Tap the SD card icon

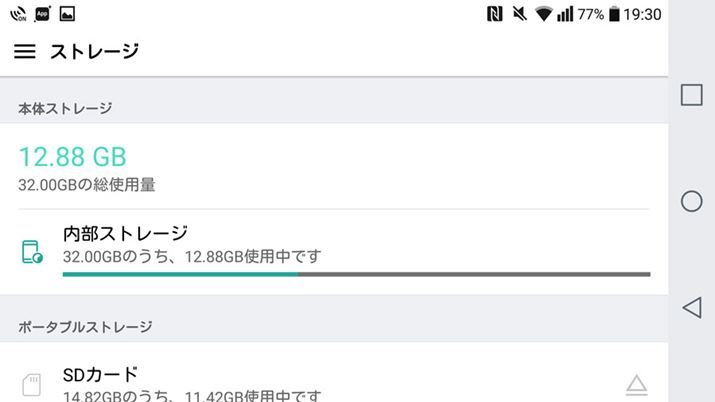32,383
